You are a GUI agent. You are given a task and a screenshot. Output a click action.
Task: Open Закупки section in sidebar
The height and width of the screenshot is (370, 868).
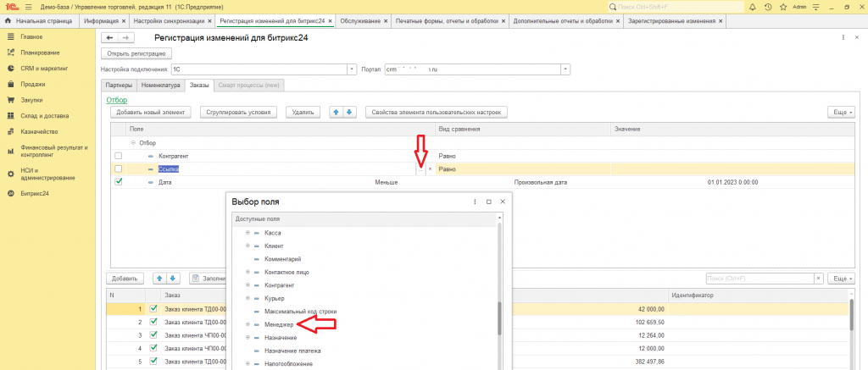click(31, 100)
